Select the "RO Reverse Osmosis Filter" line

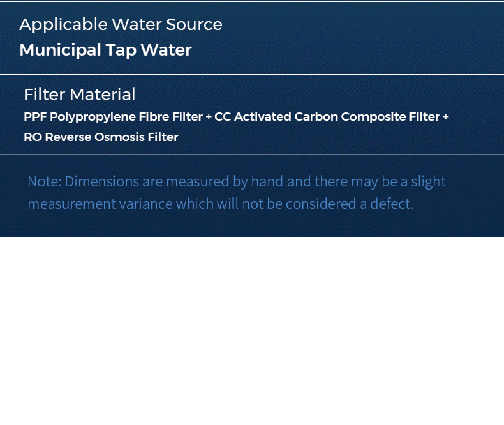(101, 137)
